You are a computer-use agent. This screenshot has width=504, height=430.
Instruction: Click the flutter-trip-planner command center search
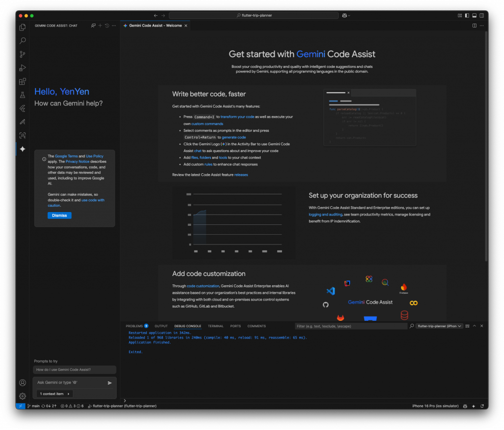tap(253, 15)
